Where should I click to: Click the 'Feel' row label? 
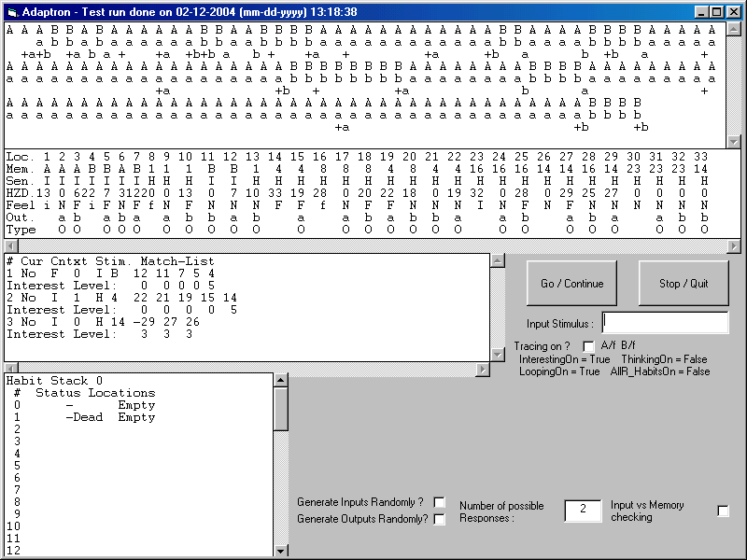point(21,205)
